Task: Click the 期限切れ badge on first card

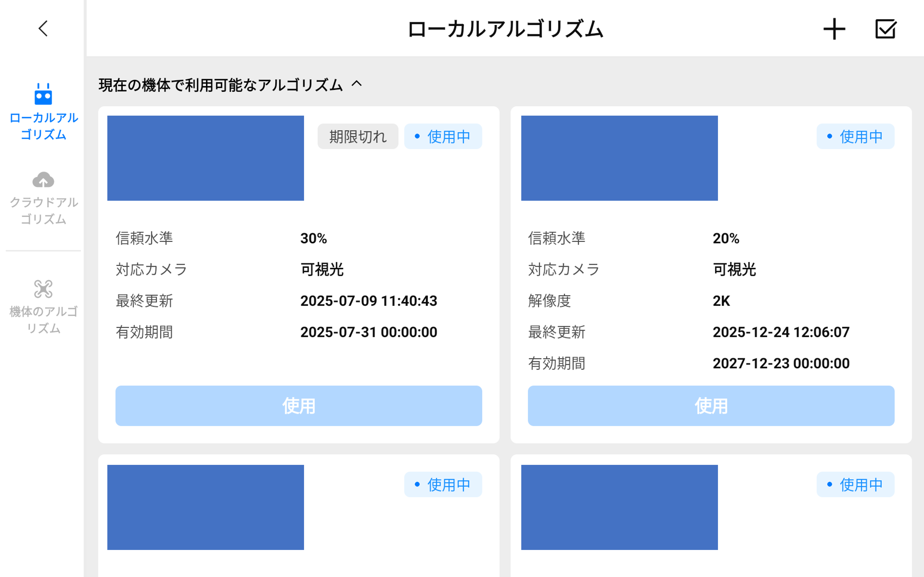Action: coord(358,136)
